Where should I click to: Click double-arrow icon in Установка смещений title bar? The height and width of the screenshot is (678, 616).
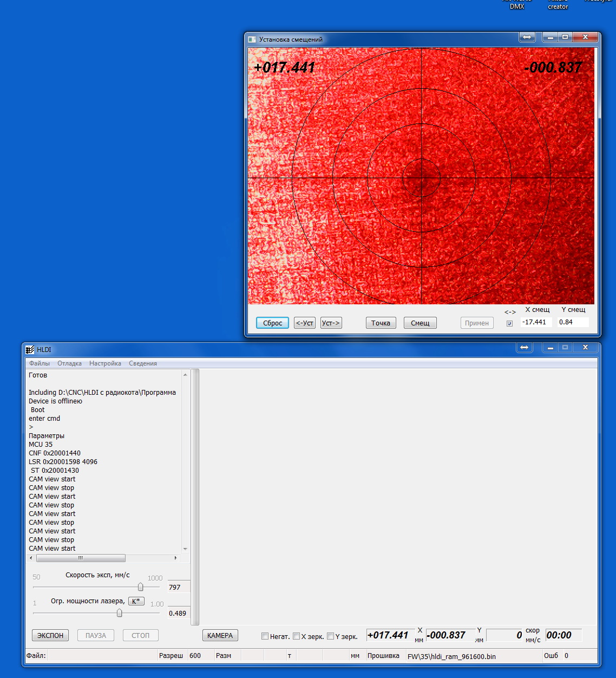click(527, 37)
